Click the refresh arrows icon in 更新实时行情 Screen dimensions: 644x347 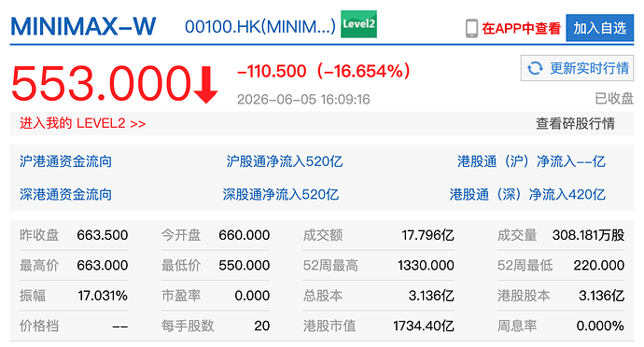535,68
